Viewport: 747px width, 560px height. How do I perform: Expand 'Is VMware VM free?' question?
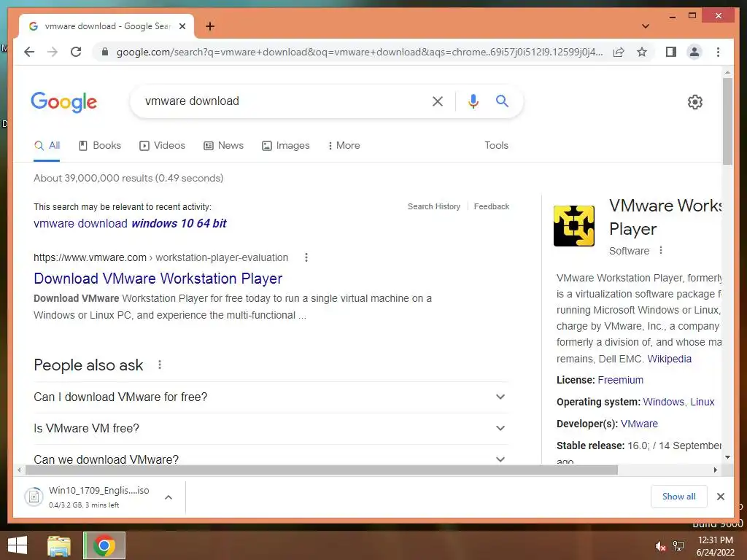[271, 429]
